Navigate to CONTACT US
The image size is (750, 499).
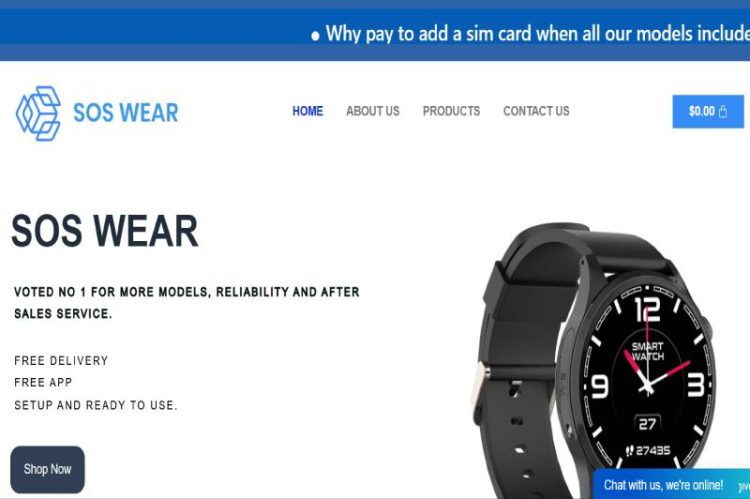pyautogui.click(x=536, y=111)
